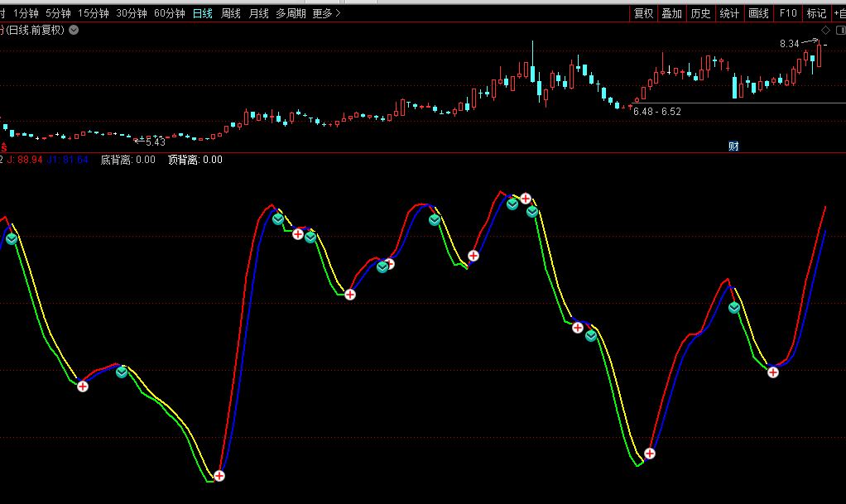The image size is (846, 504).
Task: Open the 统计 statistics button
Action: coord(729,13)
